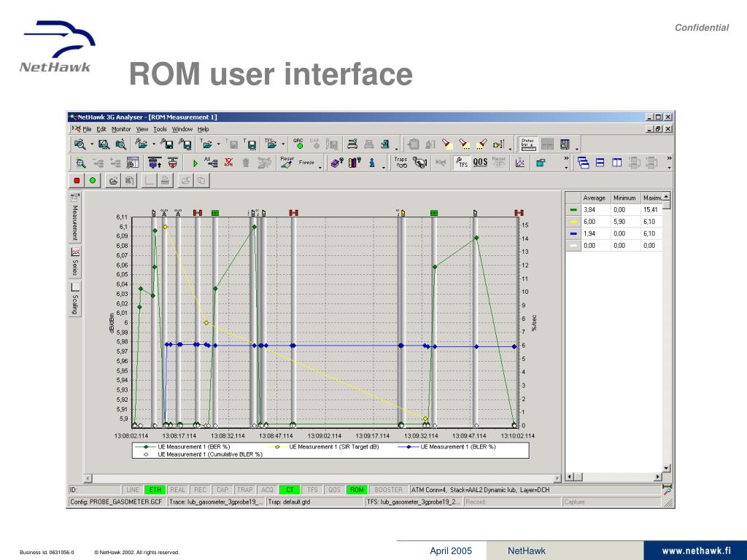747x560 pixels.
Task: Click the green ETH status indicator
Action: [155, 489]
